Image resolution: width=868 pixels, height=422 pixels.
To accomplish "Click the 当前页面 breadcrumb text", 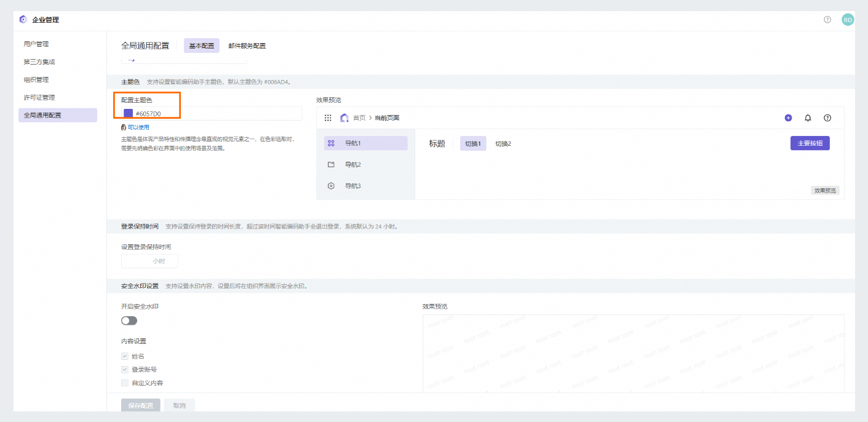I will [387, 117].
